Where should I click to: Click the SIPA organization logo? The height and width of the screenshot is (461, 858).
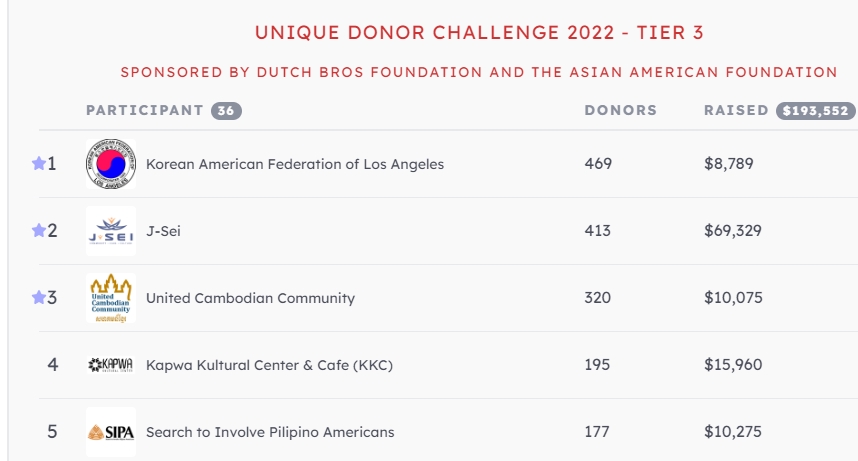111,432
